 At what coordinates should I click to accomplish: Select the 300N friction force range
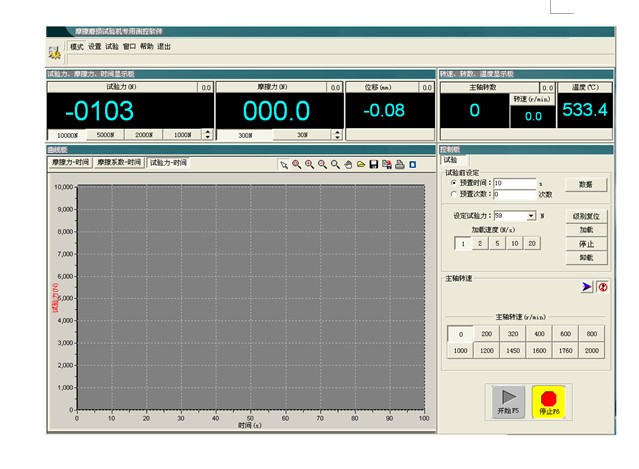(x=245, y=135)
